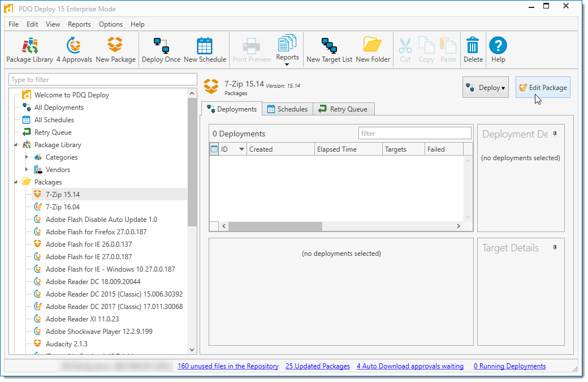
Task: Select Adobe Flash for Firefox 27.0.0.187
Action: tap(96, 231)
